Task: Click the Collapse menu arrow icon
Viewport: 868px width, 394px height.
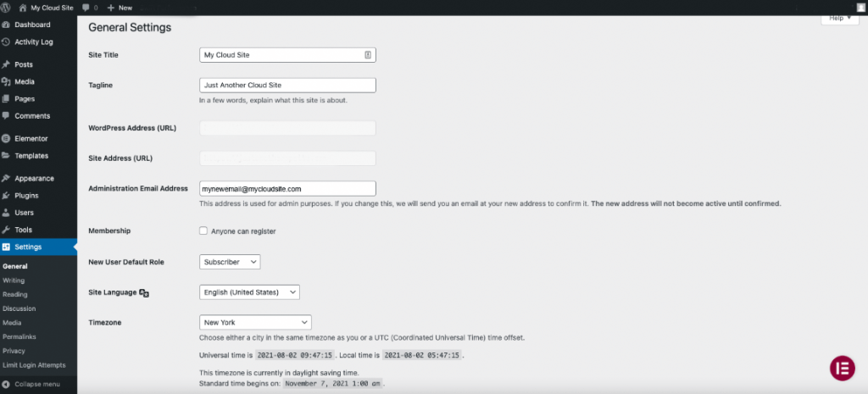Action: click(x=6, y=384)
